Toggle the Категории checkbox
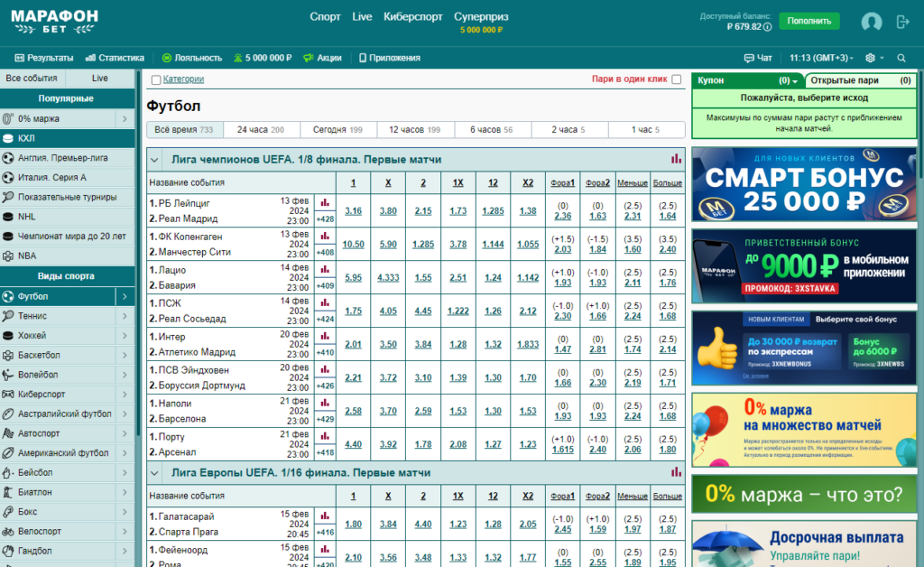Image resolution: width=924 pixels, height=567 pixels. 156,79
